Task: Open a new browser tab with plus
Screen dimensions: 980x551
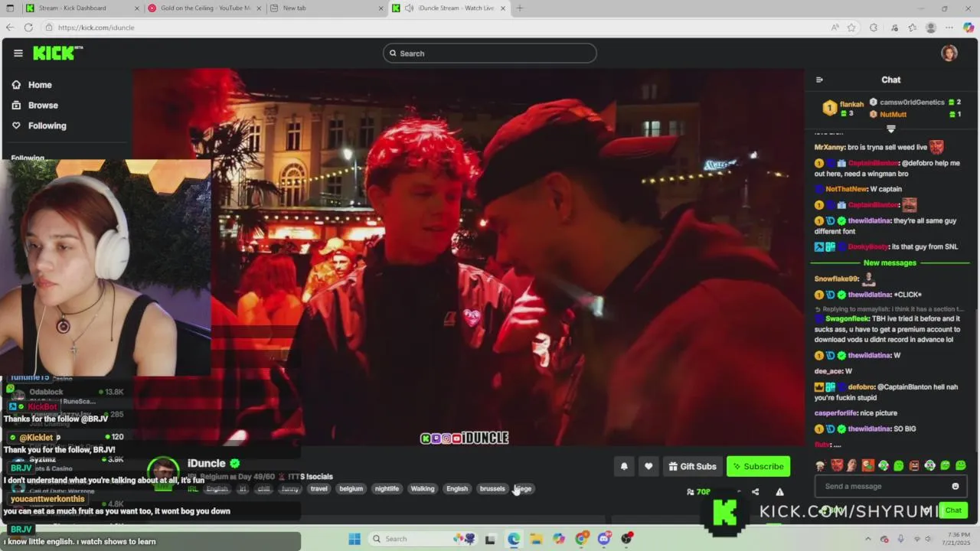Action: (x=520, y=8)
